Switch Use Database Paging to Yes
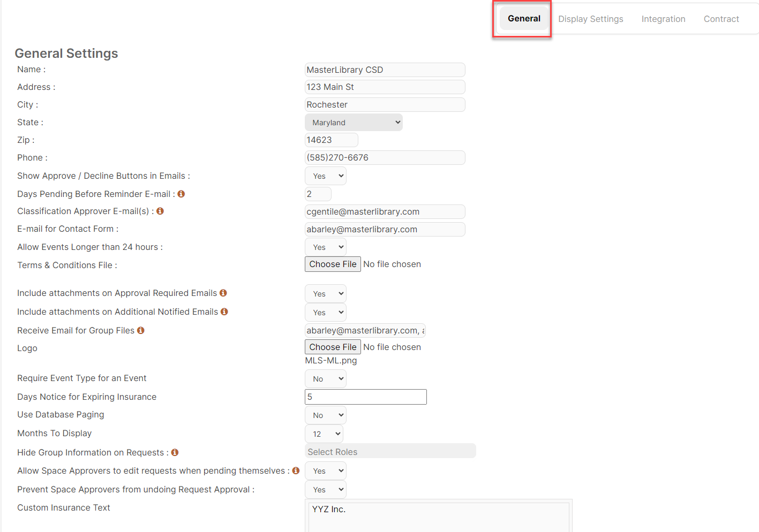Viewport: 759px width, 532px height. point(325,415)
